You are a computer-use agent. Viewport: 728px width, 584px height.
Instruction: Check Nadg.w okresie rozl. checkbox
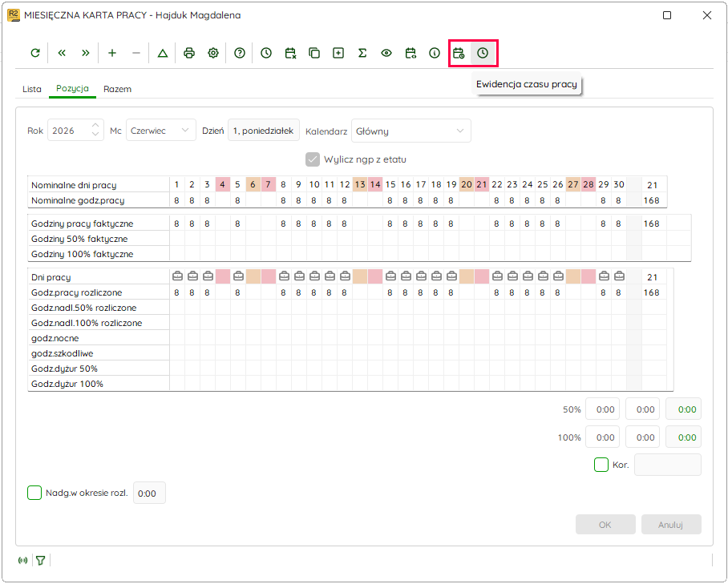[x=34, y=493]
